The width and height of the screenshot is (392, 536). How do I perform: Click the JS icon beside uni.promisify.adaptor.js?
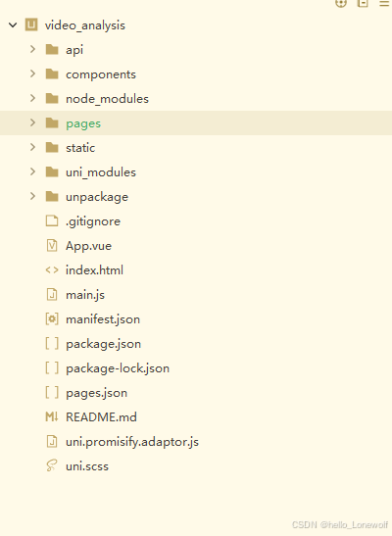[x=52, y=441]
